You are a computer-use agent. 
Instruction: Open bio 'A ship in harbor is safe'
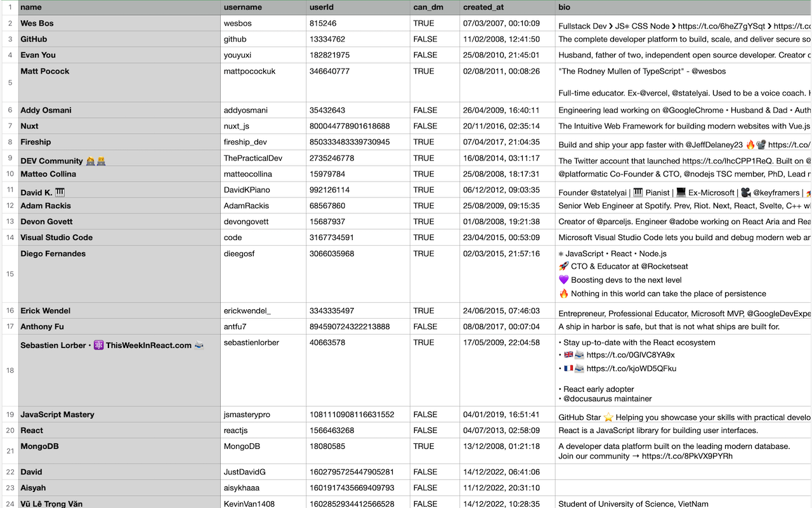tap(683, 327)
